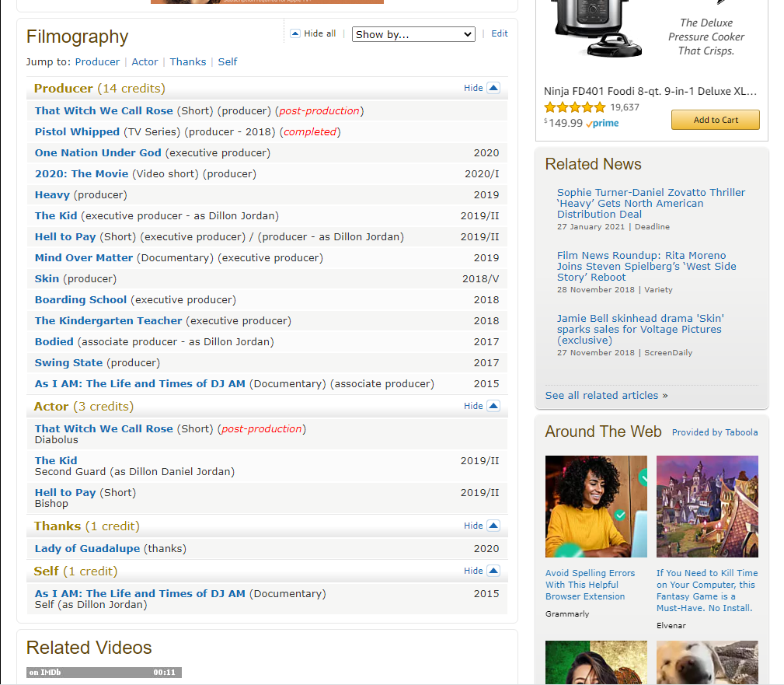
Task: Open The Kindergarten Teacher title
Action: point(108,321)
